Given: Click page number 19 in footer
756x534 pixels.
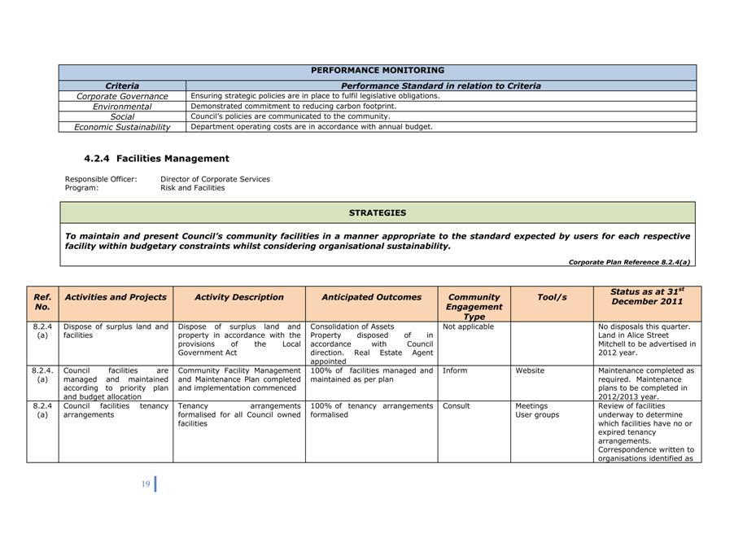Looking at the screenshot, I should (146, 484).
